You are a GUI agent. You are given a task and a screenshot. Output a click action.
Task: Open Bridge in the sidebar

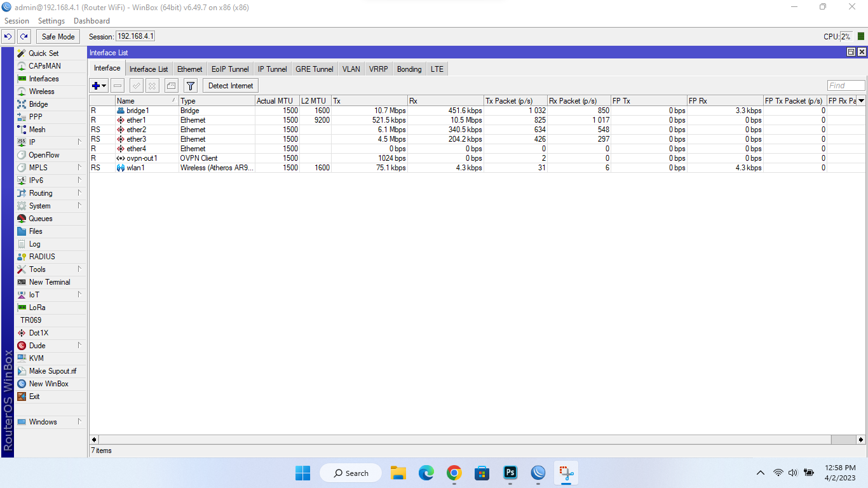[x=51, y=104]
